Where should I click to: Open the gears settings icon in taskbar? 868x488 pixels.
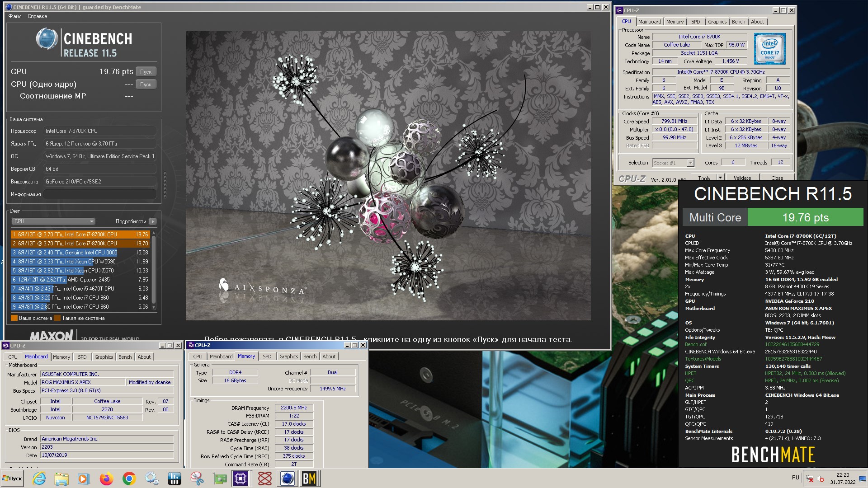click(x=151, y=479)
